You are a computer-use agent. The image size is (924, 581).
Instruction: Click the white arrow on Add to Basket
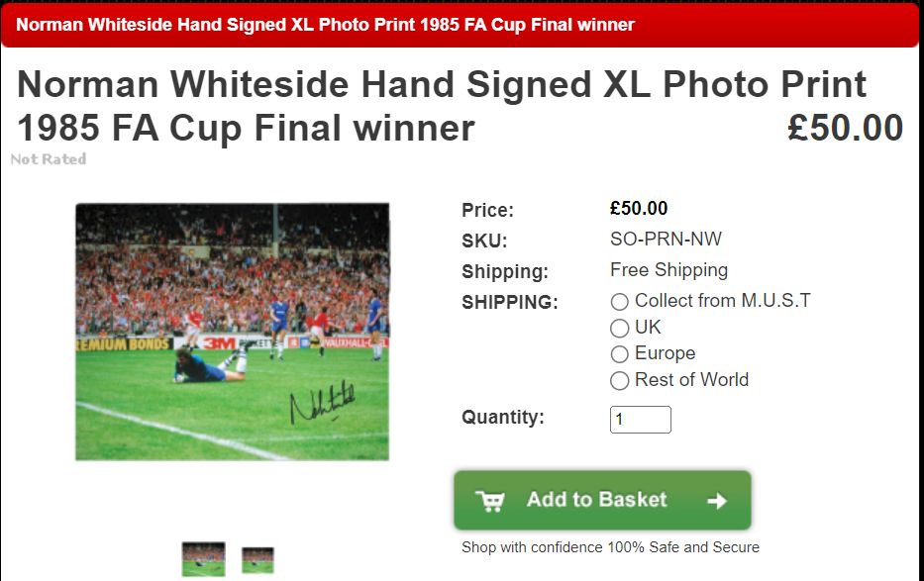click(x=717, y=501)
